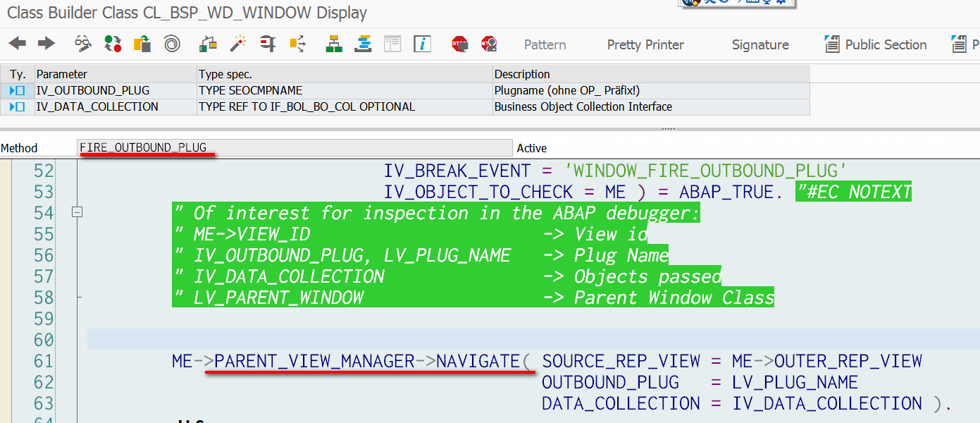Click the spiral enhancement icon
The height and width of the screenshot is (423, 980).
point(171,44)
